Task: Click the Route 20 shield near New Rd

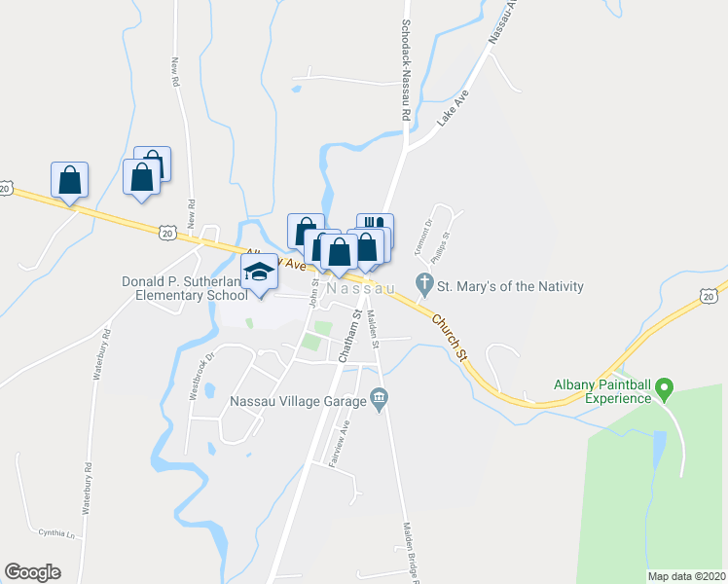Action: (x=167, y=232)
